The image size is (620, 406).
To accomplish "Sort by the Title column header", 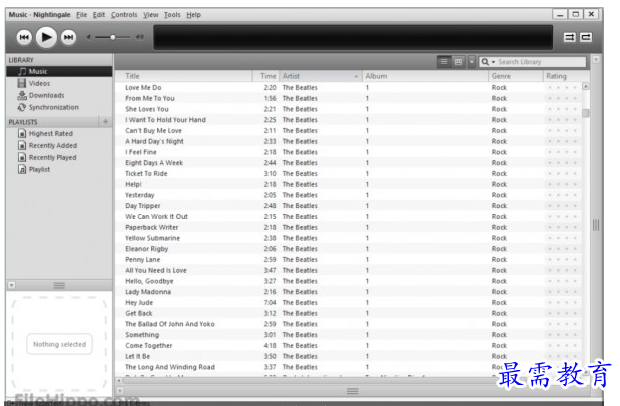I will tap(184, 76).
